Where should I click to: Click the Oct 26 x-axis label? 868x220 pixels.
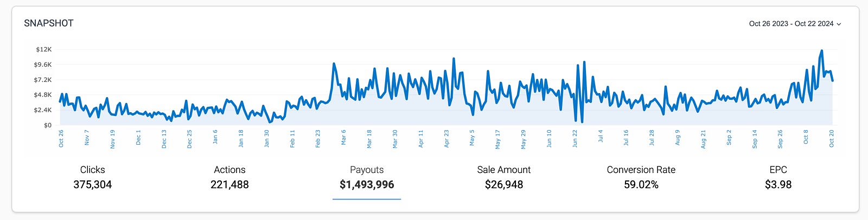[x=61, y=139]
